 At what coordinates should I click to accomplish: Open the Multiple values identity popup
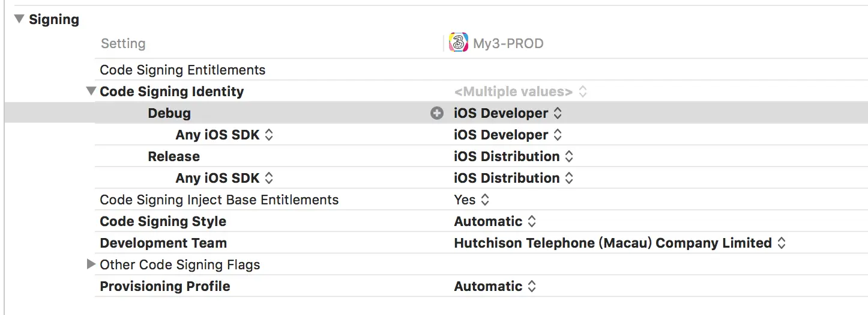[x=520, y=91]
